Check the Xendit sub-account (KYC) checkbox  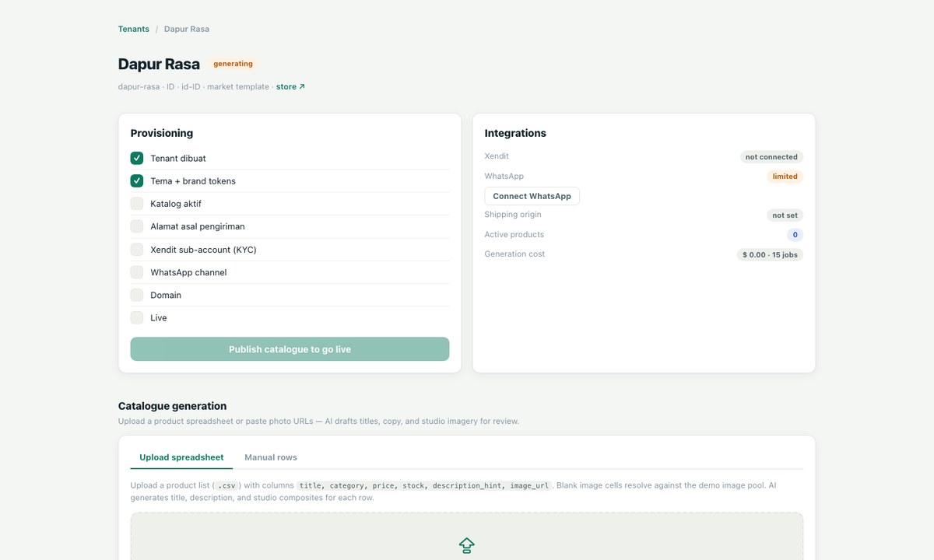137,250
